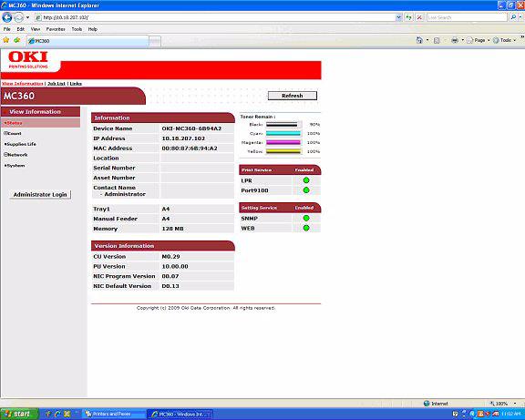Open the File menu

point(6,29)
